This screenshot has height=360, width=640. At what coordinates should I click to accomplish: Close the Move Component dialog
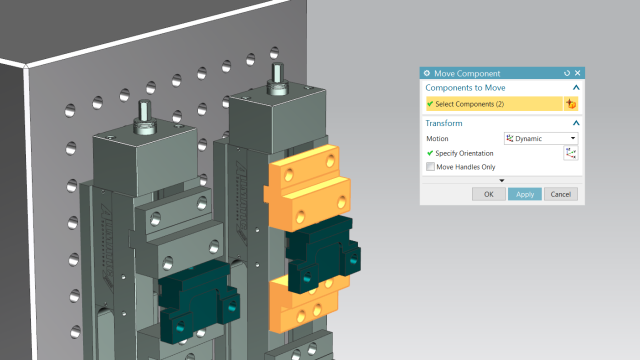click(578, 73)
